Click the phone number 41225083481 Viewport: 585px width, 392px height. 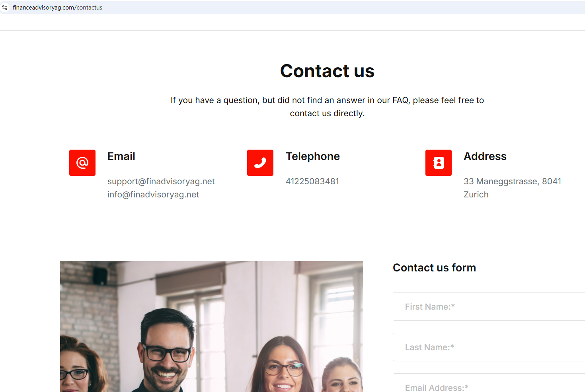[312, 181]
